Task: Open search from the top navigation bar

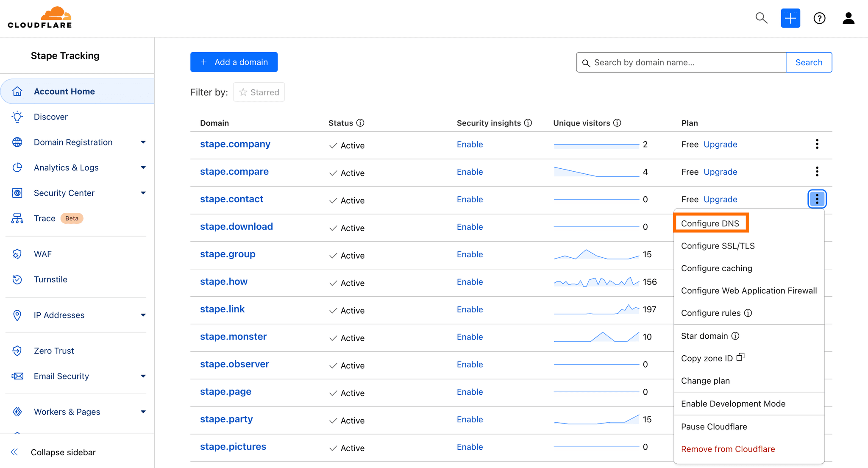Action: click(761, 18)
